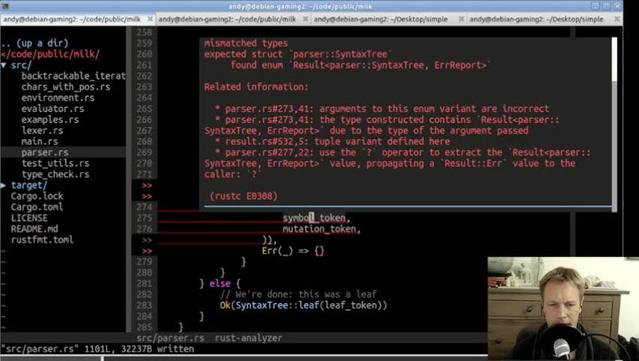Switch to fourth tab ~/Desktop/simple
The height and width of the screenshot is (361, 639).
536,19
